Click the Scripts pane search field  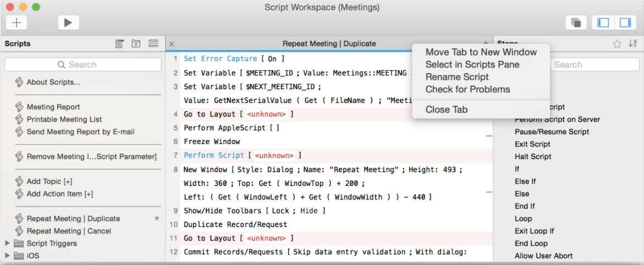(x=82, y=65)
